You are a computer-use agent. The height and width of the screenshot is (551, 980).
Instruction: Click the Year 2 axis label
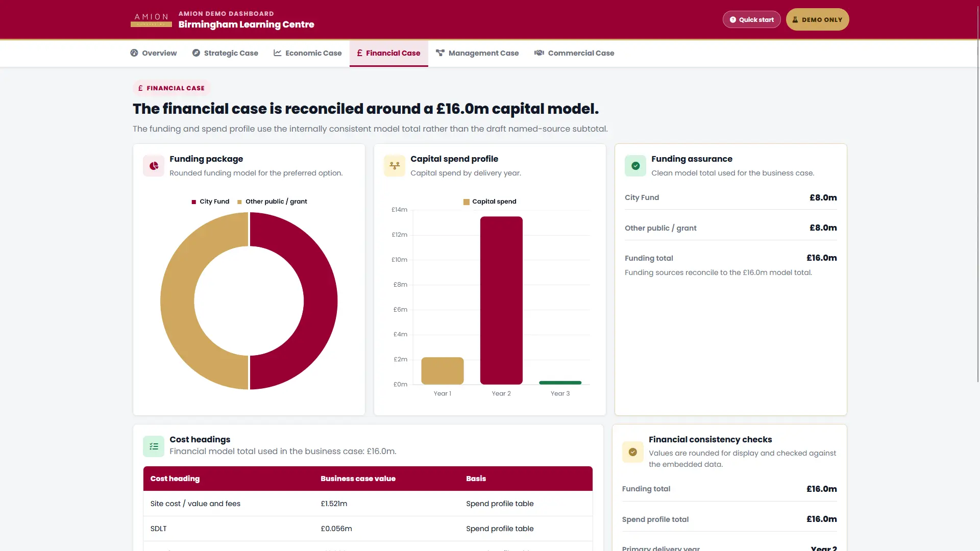tap(501, 393)
